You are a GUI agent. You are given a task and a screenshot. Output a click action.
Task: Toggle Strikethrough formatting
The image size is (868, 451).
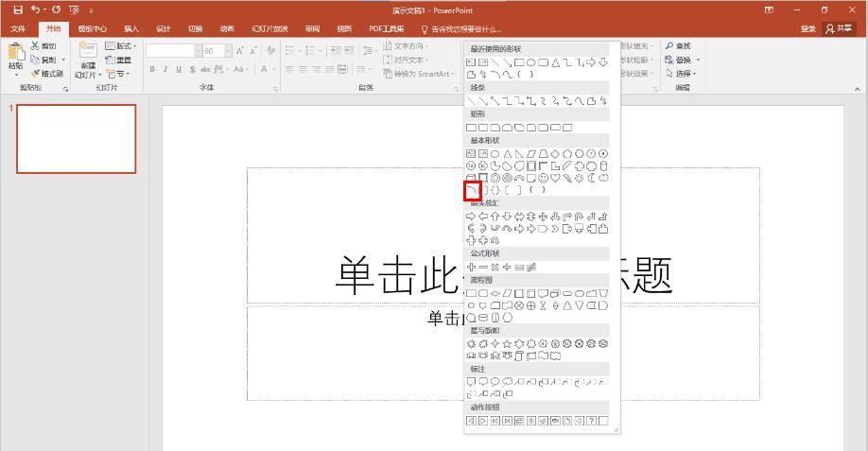click(x=205, y=69)
